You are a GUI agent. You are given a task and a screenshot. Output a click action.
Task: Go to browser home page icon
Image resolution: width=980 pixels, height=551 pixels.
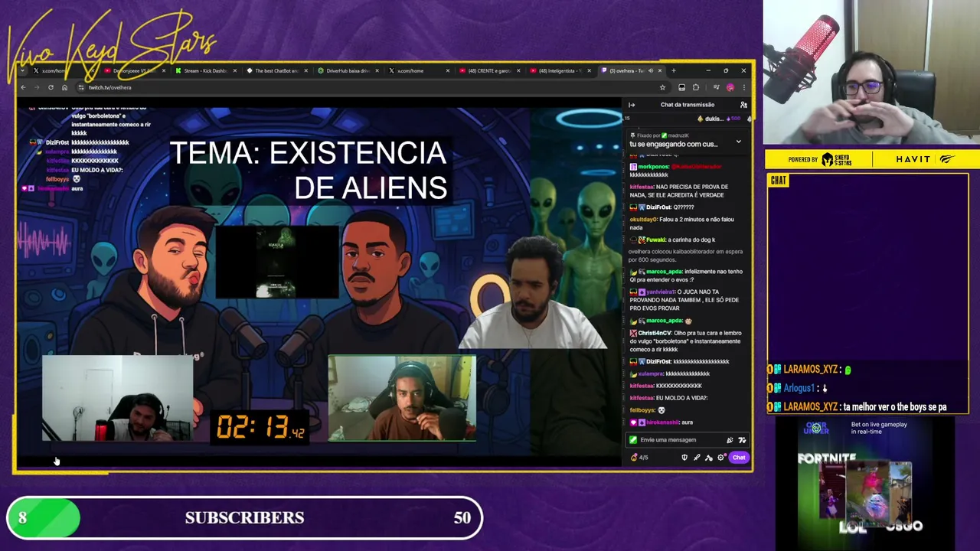click(64, 88)
